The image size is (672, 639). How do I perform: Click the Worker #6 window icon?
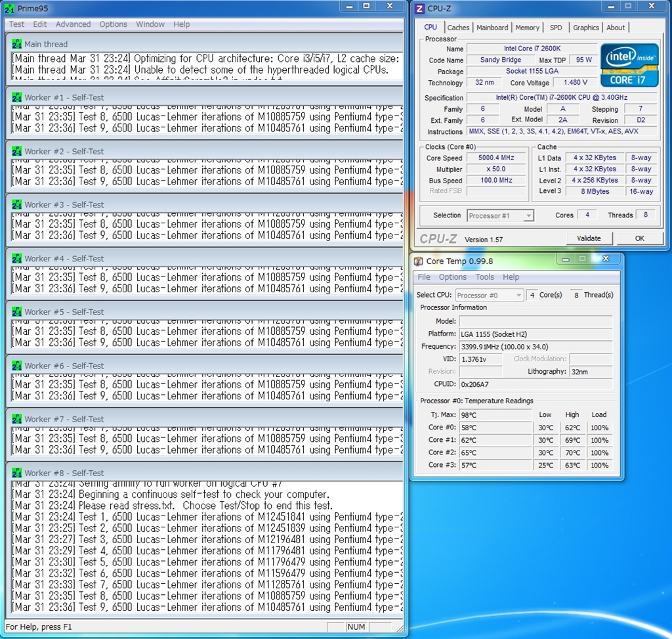[16, 366]
